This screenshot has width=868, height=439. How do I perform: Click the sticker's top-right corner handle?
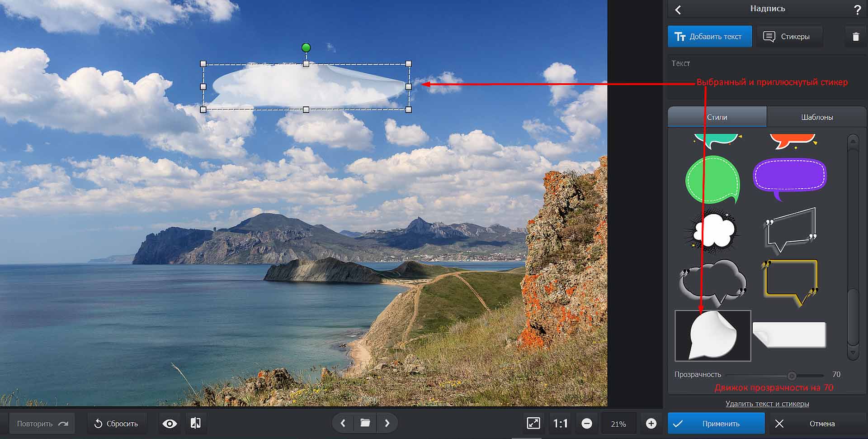(409, 64)
